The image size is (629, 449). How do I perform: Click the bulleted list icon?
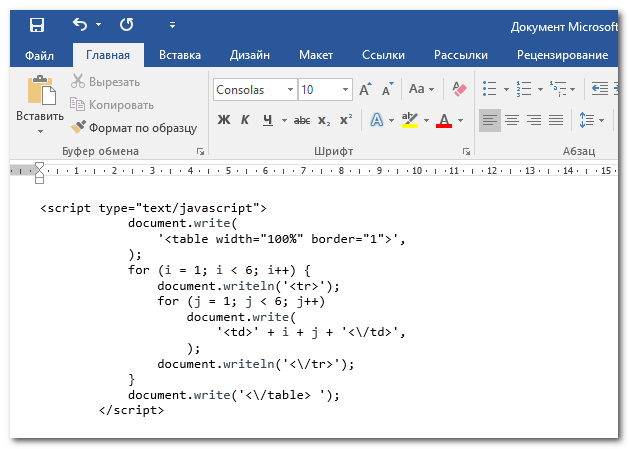tap(490, 89)
